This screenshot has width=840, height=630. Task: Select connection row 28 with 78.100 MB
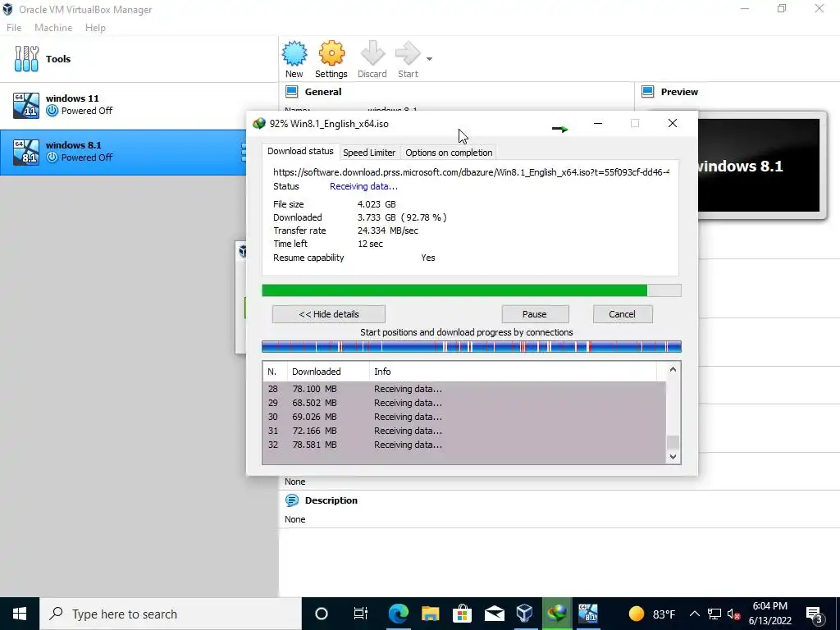tap(464, 389)
